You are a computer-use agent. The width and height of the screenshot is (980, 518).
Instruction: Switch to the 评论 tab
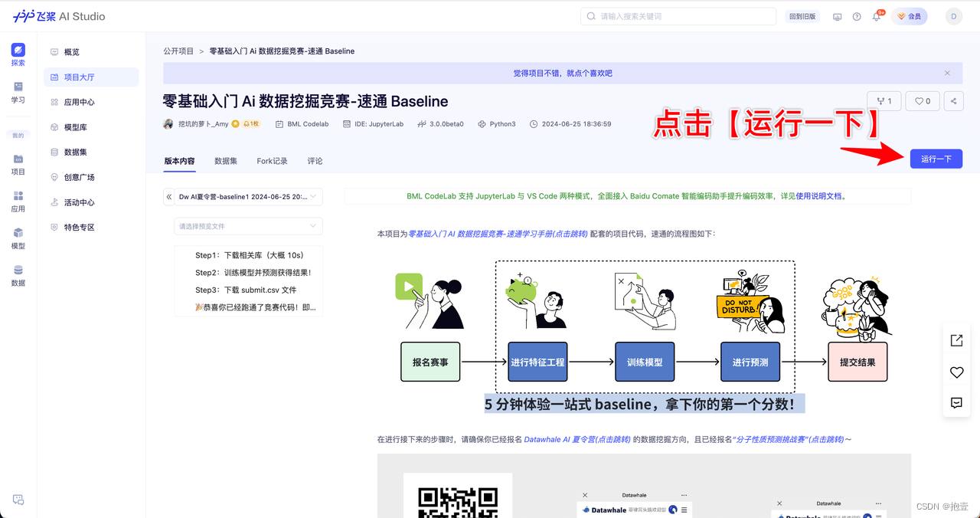point(315,161)
